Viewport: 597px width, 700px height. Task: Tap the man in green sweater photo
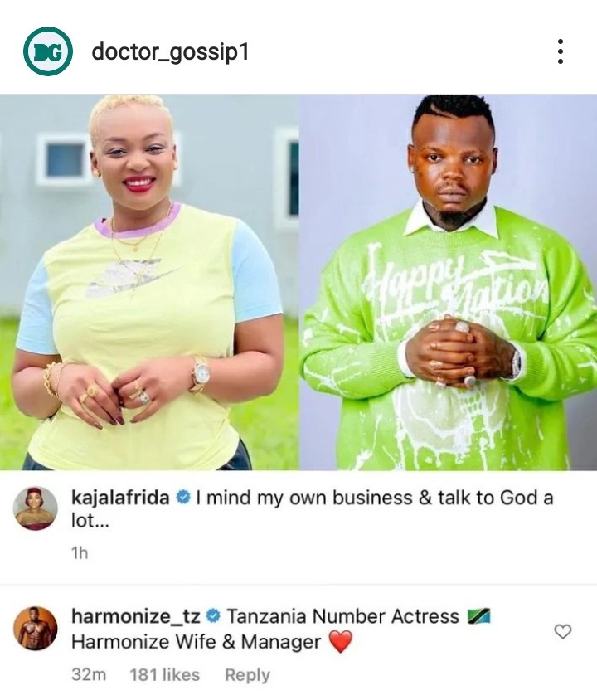(x=448, y=282)
